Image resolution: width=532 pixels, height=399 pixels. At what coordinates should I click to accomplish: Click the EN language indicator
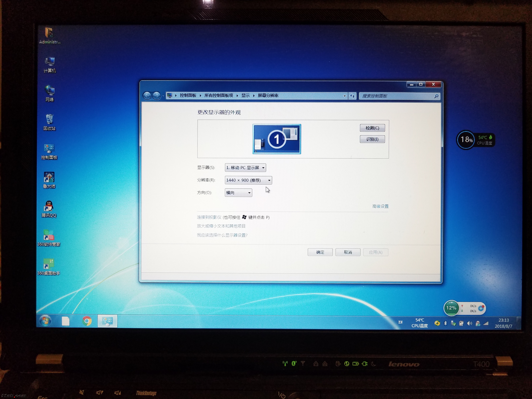[400, 322]
